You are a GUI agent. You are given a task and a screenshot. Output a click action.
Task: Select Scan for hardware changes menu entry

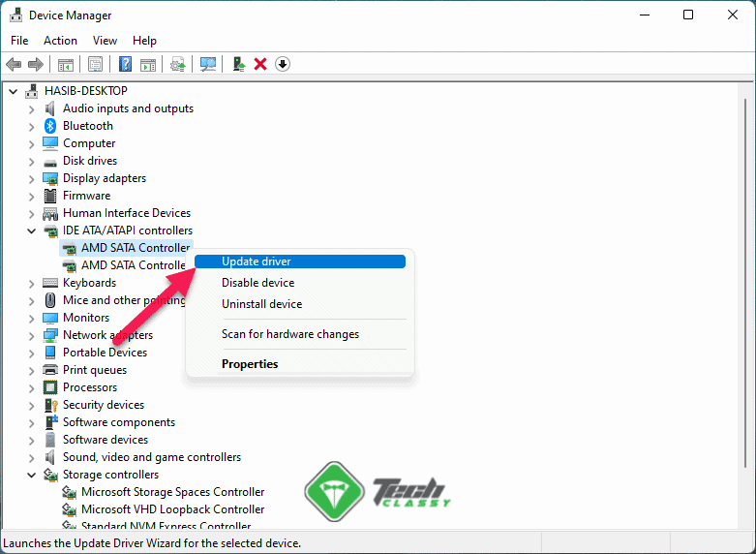click(300, 334)
